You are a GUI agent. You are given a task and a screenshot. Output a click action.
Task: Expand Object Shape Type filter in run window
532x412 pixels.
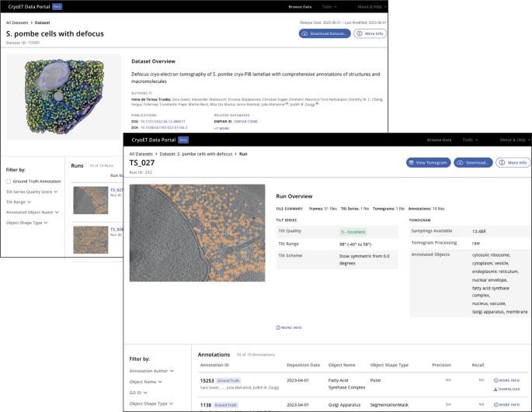point(151,403)
